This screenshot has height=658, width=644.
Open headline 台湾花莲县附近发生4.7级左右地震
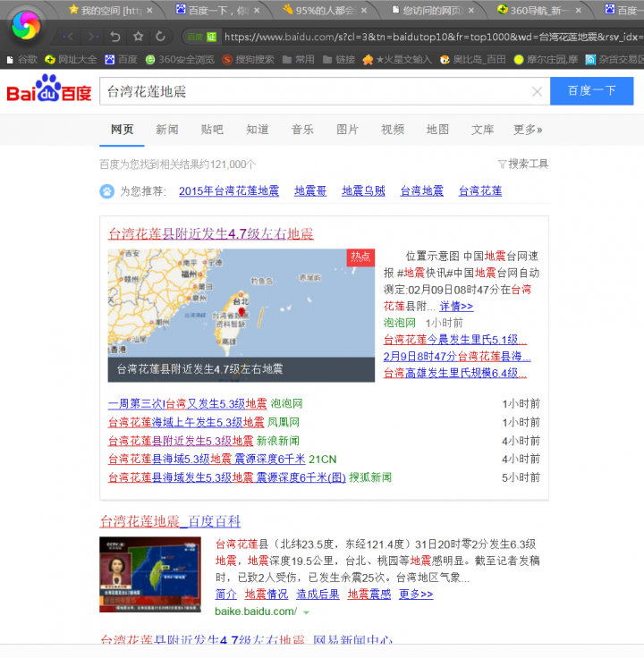211,233
